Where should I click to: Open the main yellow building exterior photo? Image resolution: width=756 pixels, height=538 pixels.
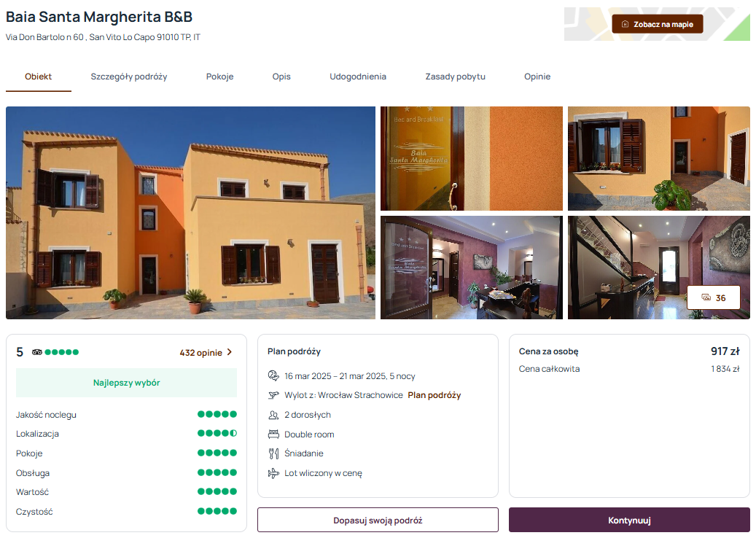pos(190,213)
